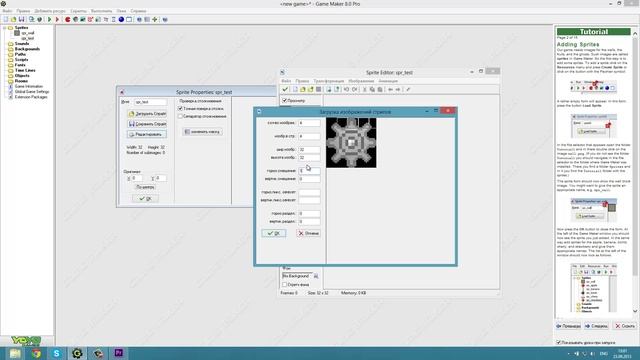
Task: Open the No Background dropdown in Sprite Editor
Action: pos(316,276)
